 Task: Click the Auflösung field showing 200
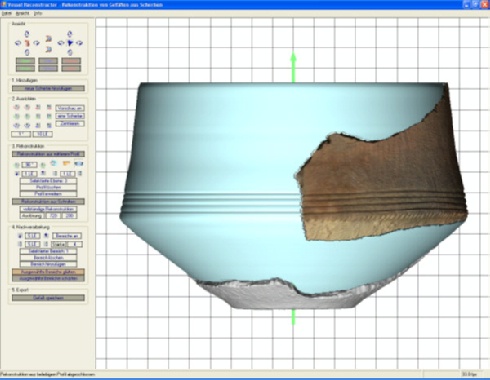point(70,216)
